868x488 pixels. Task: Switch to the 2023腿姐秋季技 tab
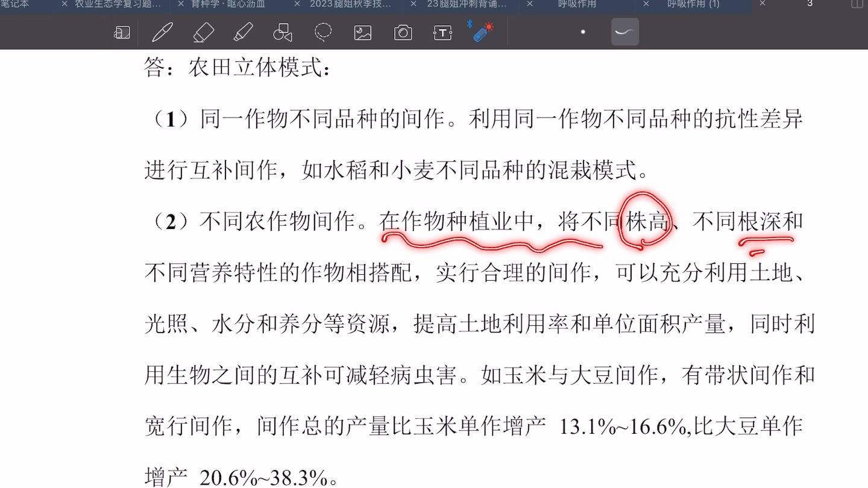coord(350,4)
